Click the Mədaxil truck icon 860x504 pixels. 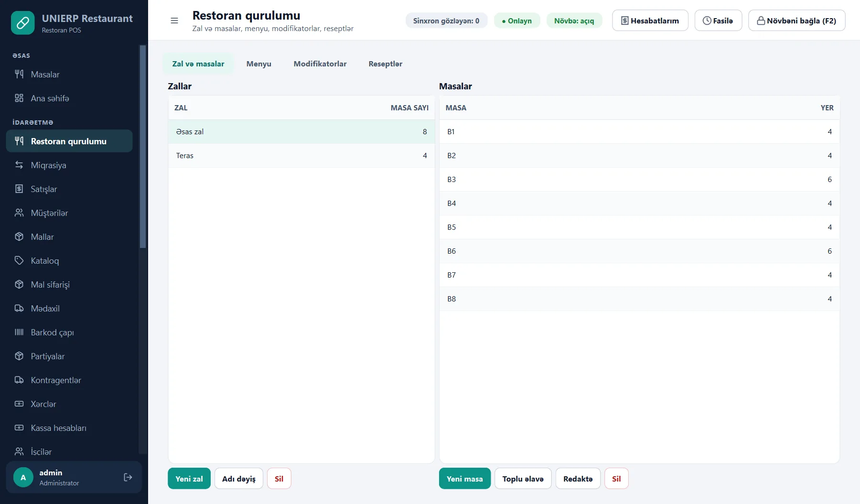click(19, 308)
